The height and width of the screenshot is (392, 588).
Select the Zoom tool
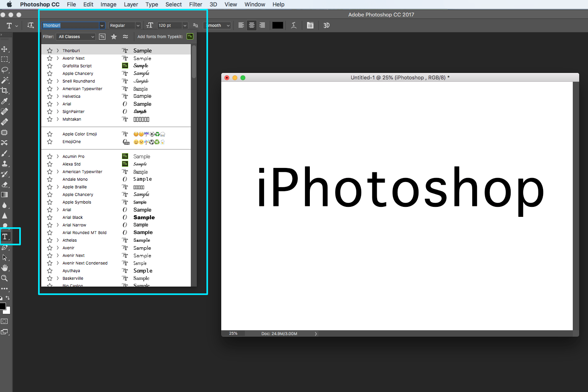[4, 278]
